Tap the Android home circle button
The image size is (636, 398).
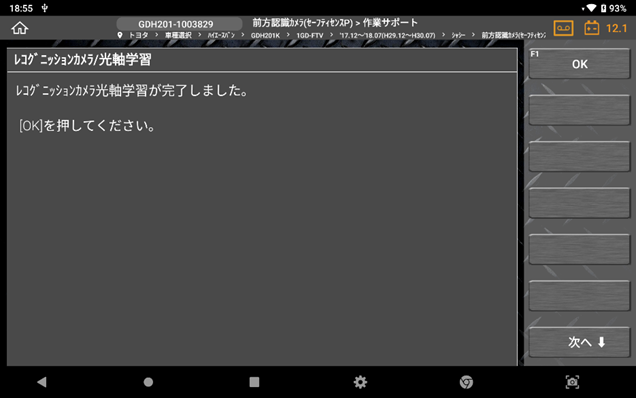(148, 382)
